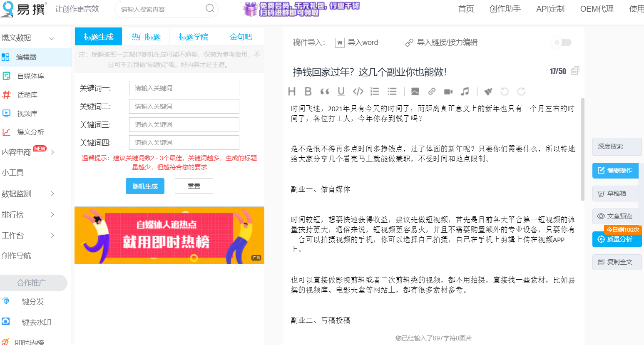Flip the switch at the editor top right

[x=561, y=42]
